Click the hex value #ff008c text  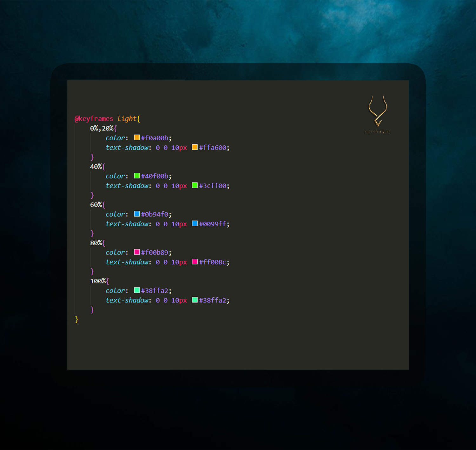pos(212,262)
